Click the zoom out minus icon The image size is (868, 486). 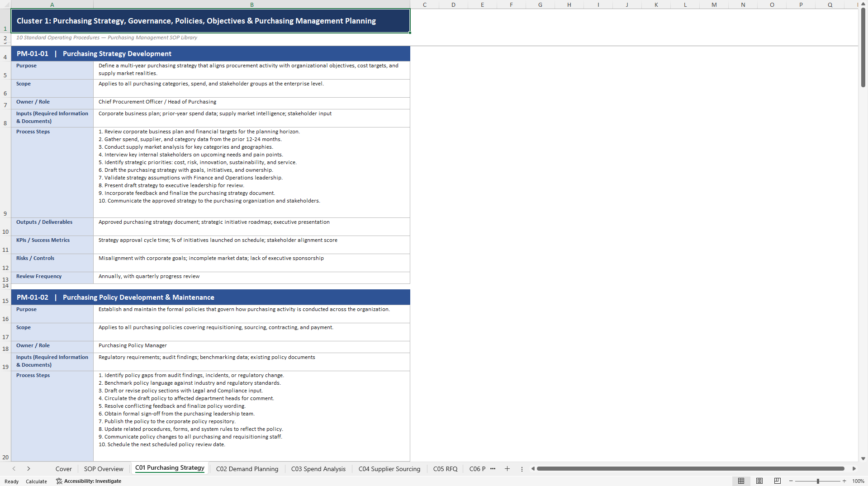tap(791, 481)
